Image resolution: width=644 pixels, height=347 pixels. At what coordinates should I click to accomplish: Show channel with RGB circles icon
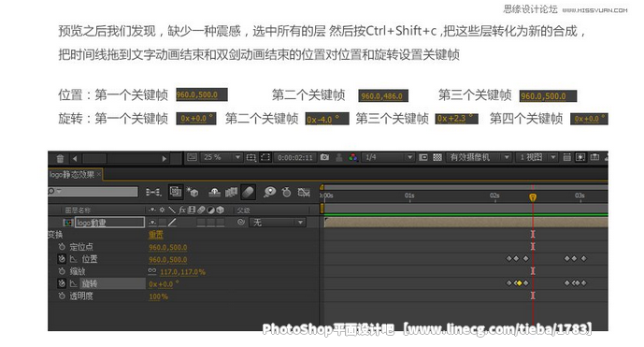click(x=352, y=157)
